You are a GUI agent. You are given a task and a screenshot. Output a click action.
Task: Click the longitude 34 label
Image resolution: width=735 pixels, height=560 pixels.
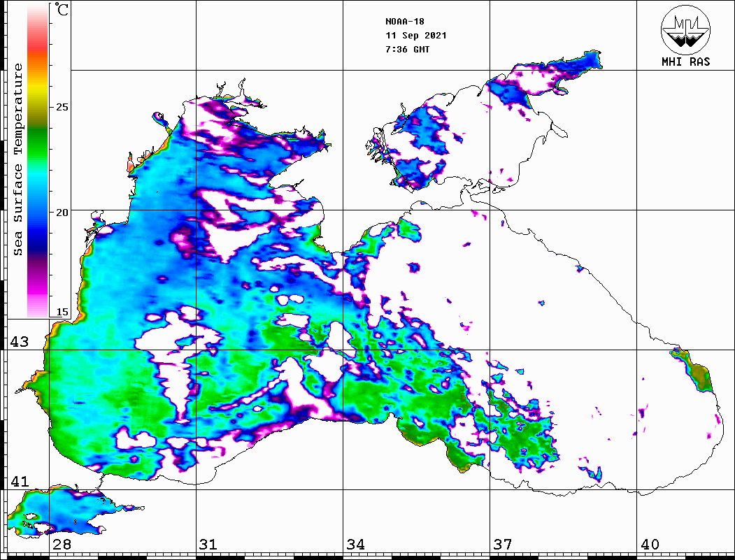[355, 545]
